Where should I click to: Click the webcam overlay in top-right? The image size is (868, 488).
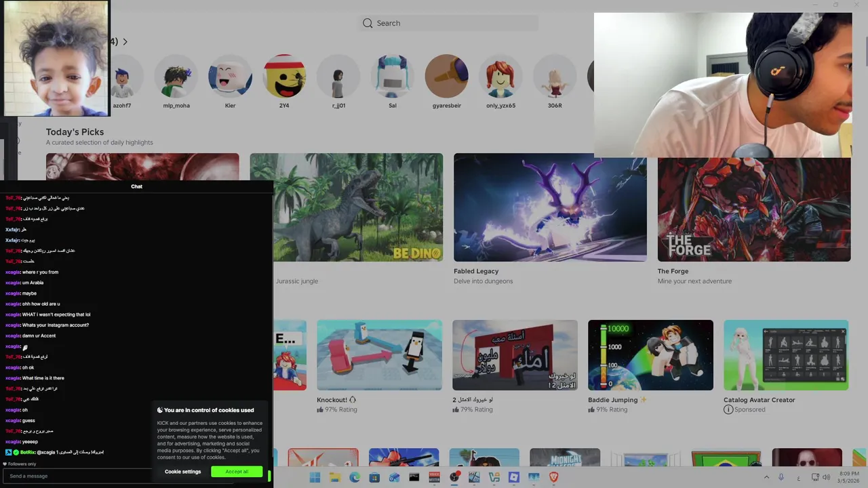[x=723, y=85]
